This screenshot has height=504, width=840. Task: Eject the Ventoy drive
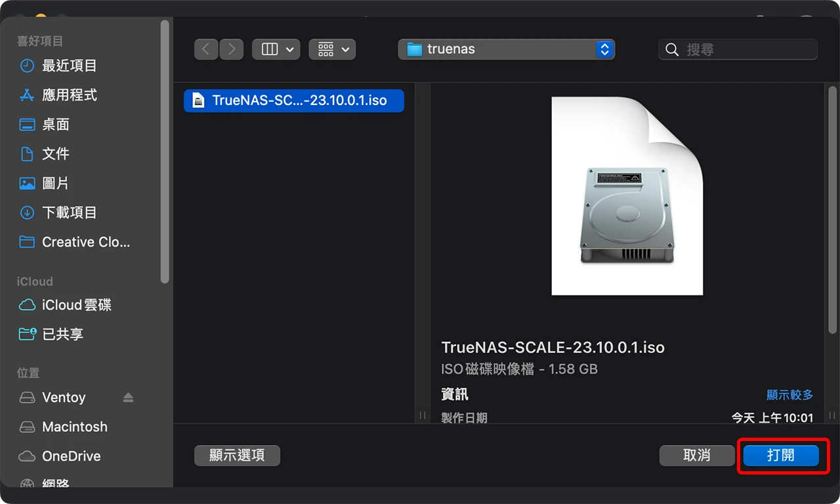[x=129, y=397]
